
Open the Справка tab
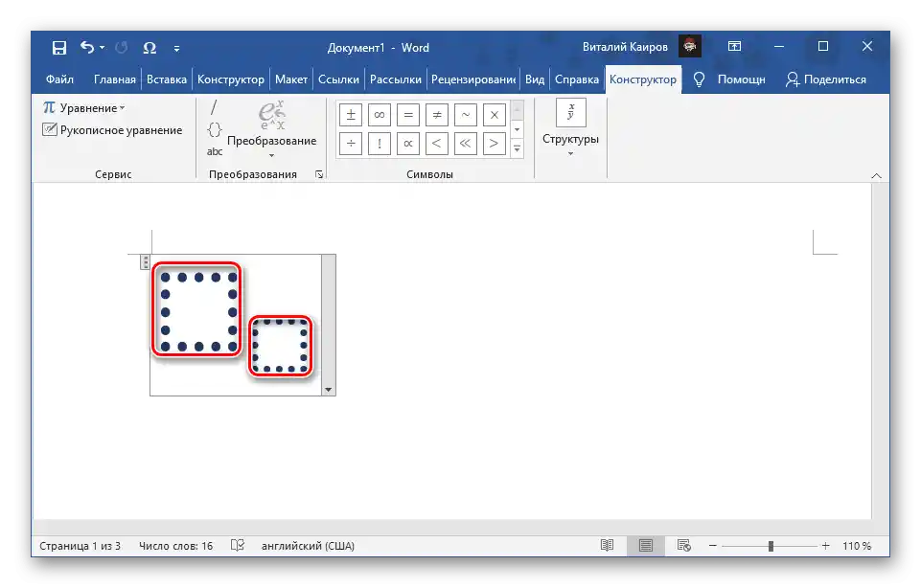[577, 79]
